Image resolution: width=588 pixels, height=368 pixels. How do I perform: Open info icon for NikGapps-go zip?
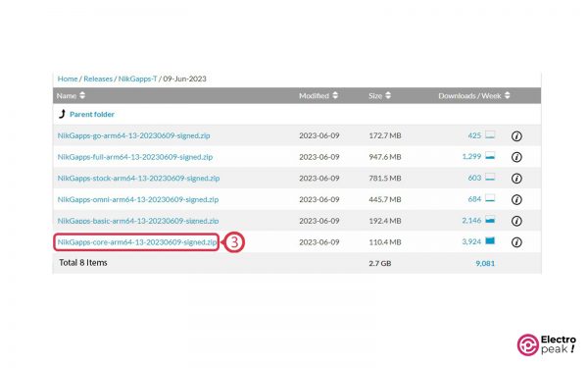tap(516, 136)
